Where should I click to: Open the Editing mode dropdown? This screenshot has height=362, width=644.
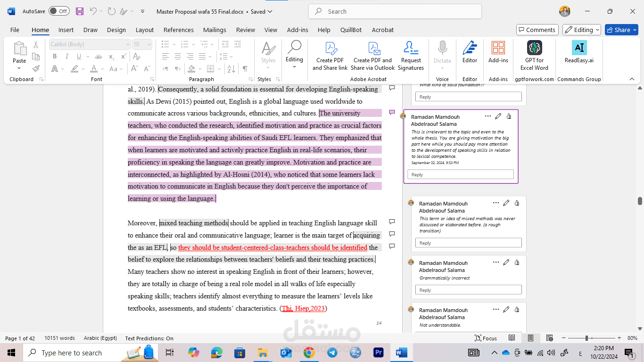pos(581,30)
